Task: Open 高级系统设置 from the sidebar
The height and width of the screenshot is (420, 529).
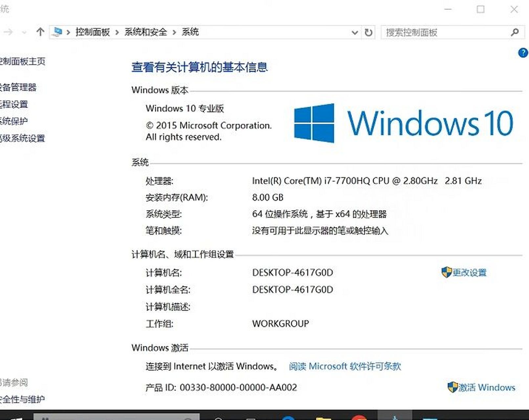Action: (23, 138)
